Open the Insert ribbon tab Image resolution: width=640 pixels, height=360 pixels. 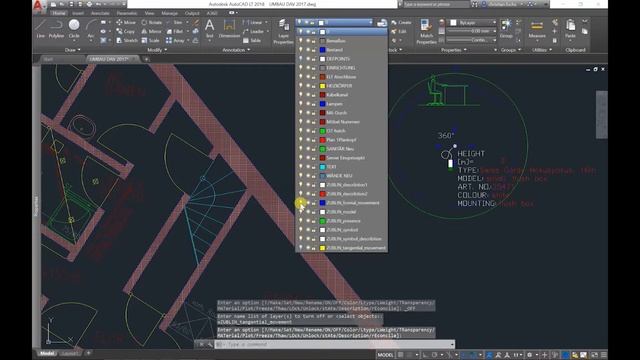coord(78,13)
